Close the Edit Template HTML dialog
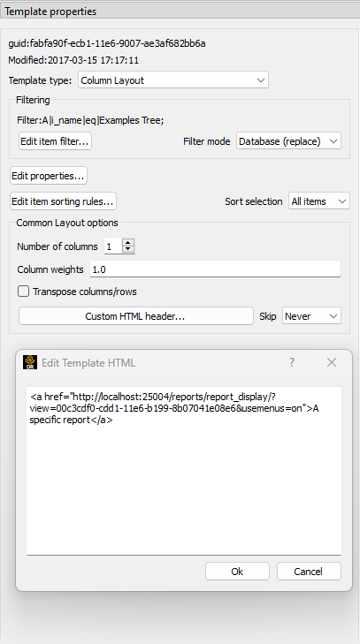 tap(332, 362)
